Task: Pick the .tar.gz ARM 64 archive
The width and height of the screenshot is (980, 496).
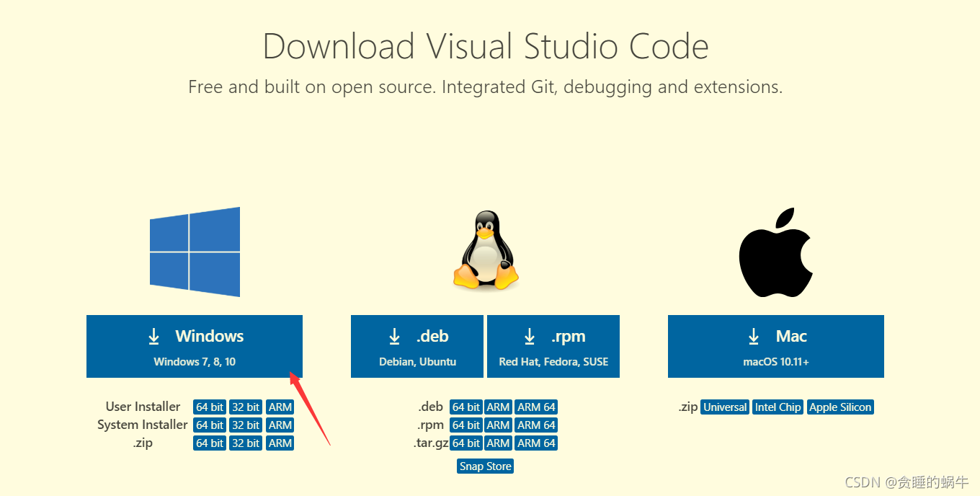Action: click(x=537, y=443)
